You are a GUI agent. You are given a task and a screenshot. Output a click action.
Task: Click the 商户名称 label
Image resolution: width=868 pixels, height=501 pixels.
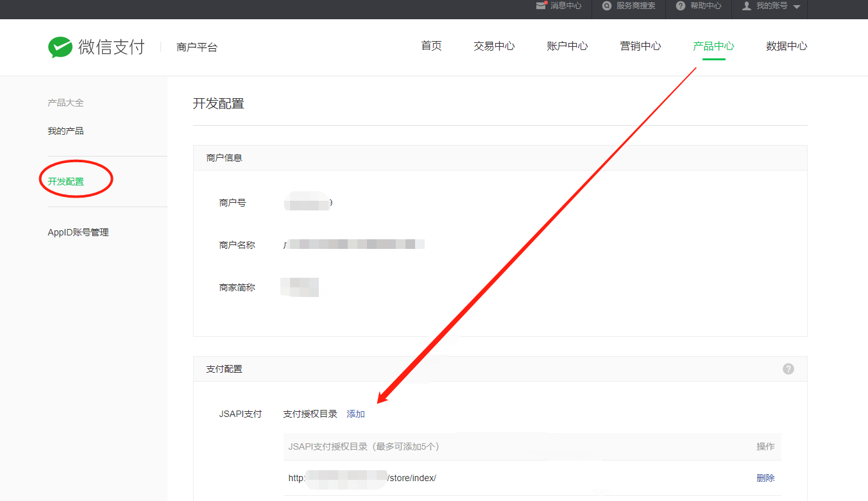pyautogui.click(x=237, y=245)
